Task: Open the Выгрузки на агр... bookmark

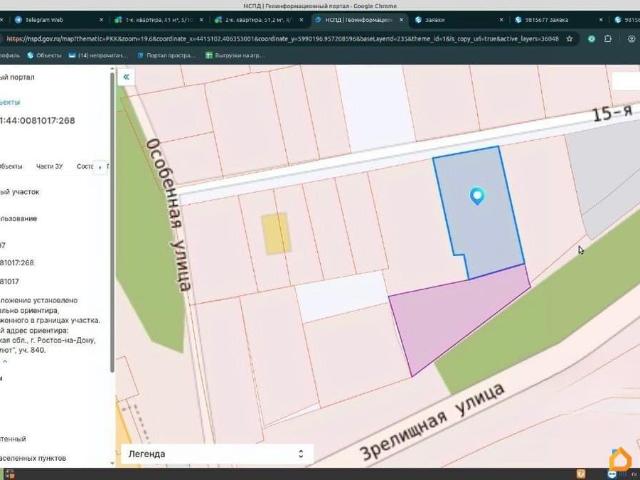Action: point(234,55)
